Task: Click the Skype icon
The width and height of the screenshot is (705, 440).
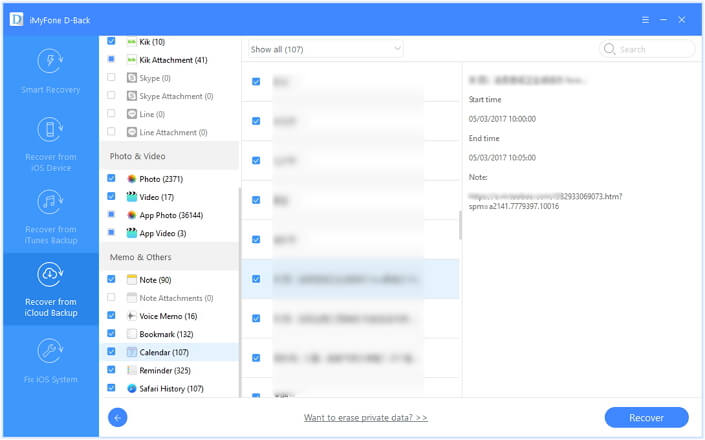Action: tap(132, 78)
